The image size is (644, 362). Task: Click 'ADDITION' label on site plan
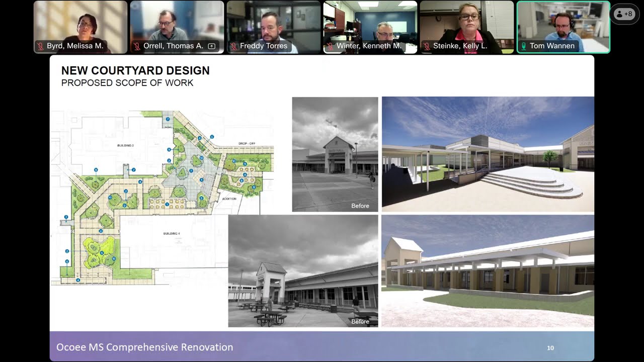click(229, 199)
